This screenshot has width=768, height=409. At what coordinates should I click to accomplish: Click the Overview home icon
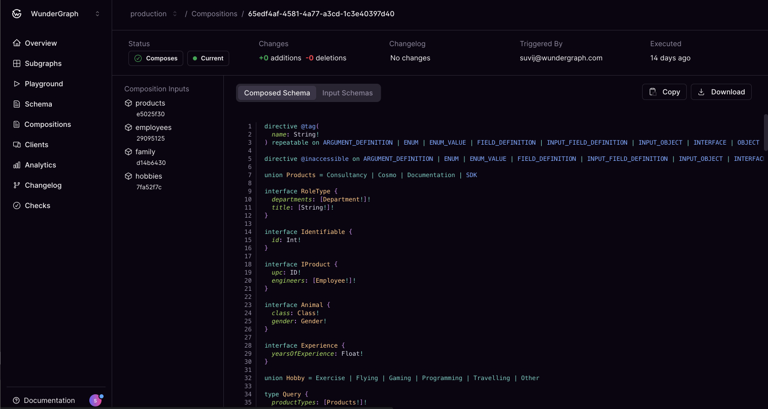[17, 43]
